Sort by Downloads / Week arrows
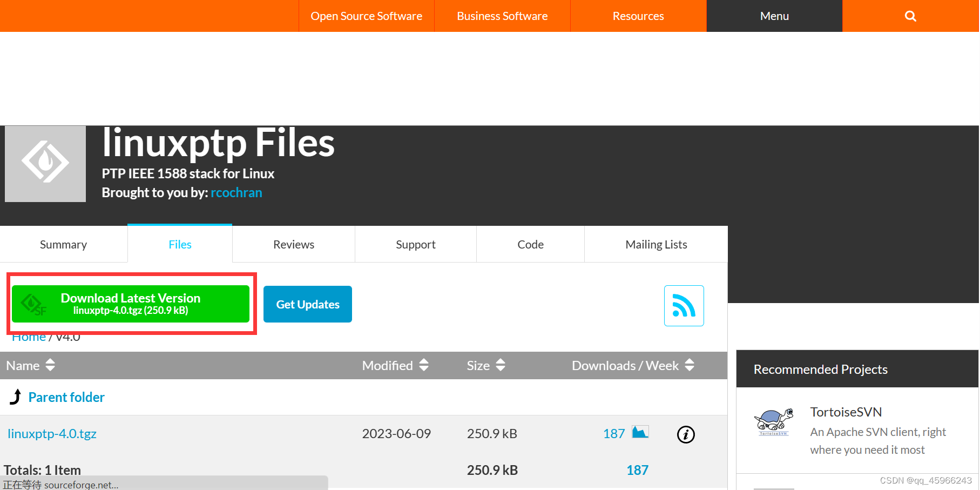 point(690,365)
